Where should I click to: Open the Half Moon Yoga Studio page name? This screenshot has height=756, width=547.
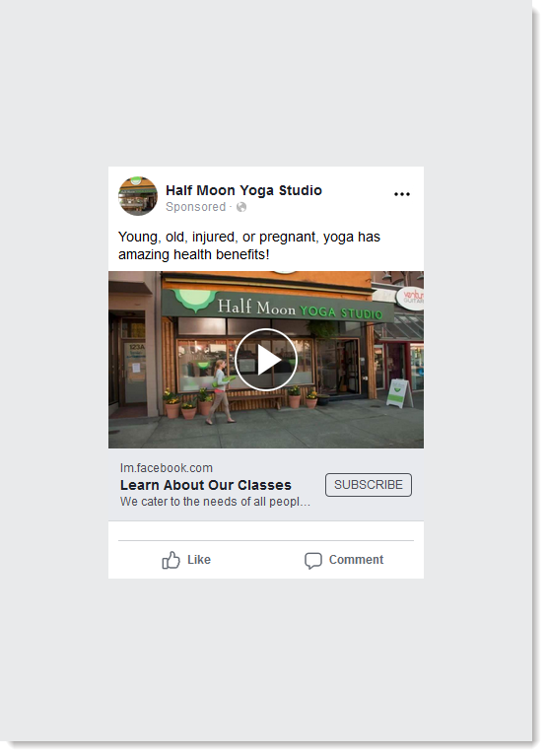click(x=243, y=190)
